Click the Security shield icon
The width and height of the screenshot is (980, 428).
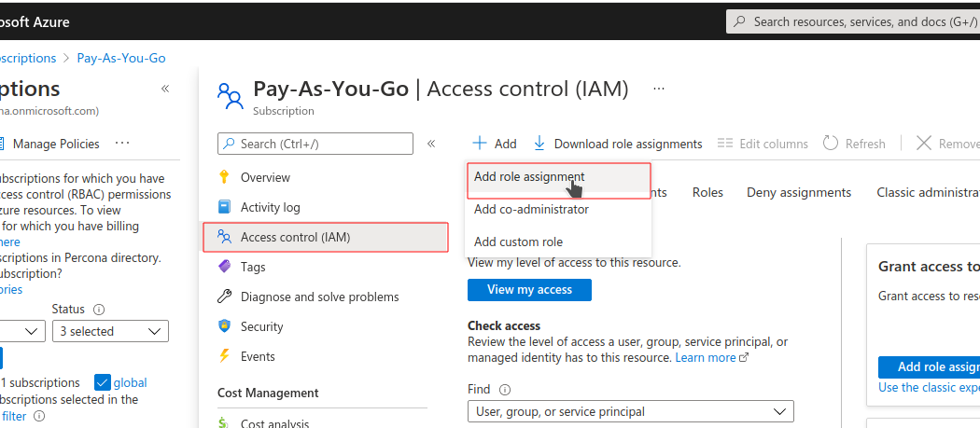click(224, 326)
